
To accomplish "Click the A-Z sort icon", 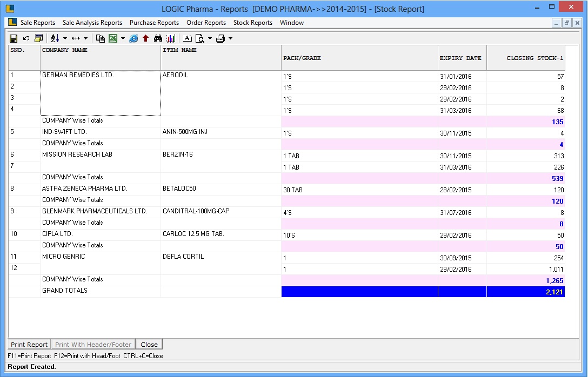I will pyautogui.click(x=55, y=38).
